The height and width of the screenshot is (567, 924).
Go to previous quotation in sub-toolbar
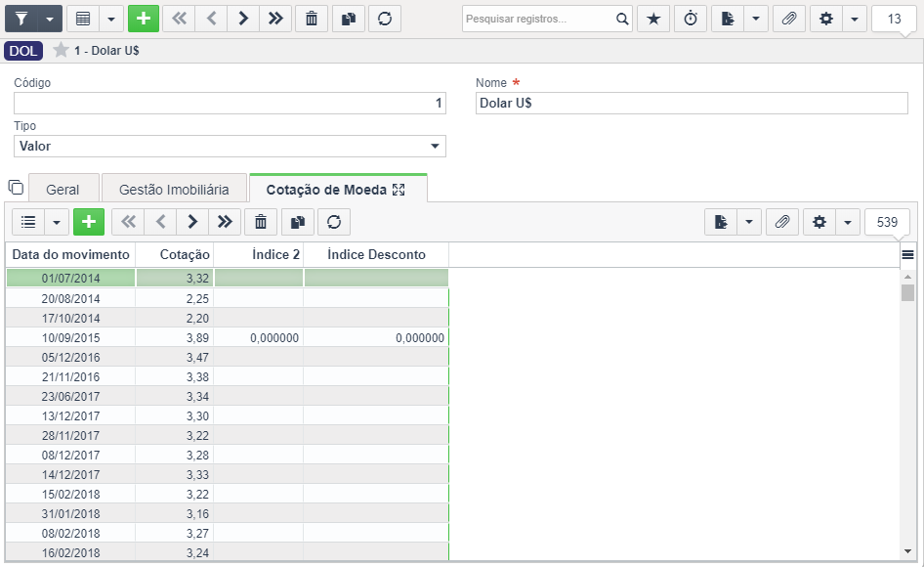click(x=160, y=222)
